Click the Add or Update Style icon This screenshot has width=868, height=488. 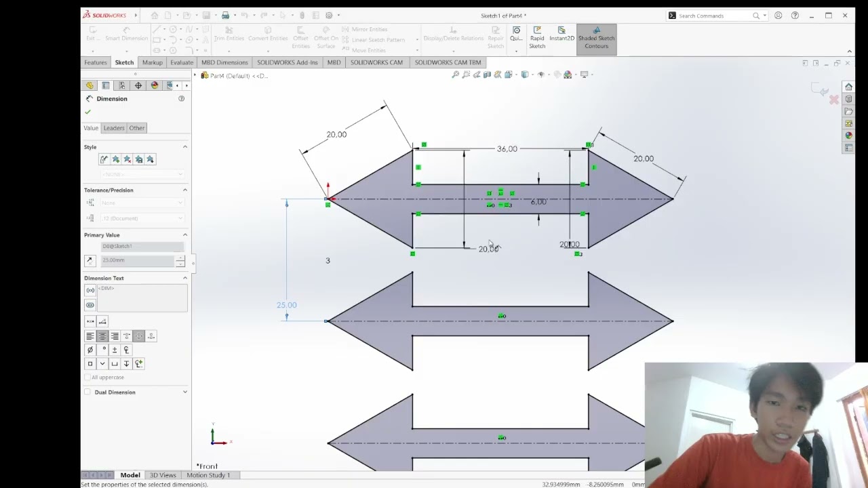(x=116, y=159)
